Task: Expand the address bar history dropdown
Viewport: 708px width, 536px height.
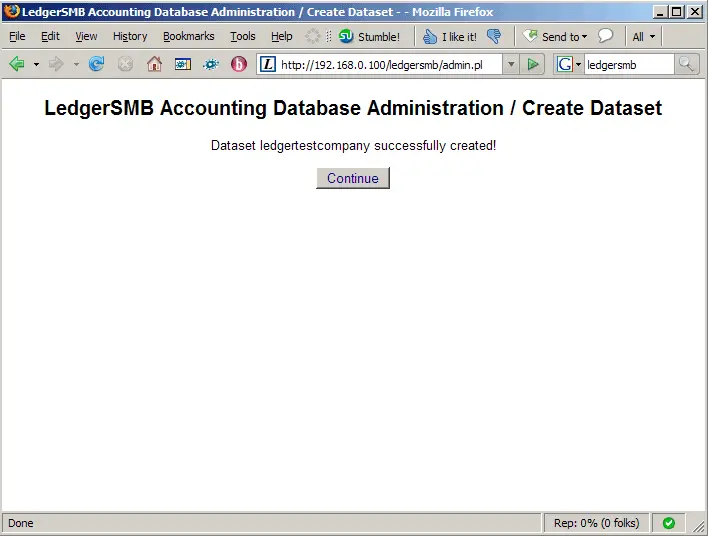Action: point(511,65)
